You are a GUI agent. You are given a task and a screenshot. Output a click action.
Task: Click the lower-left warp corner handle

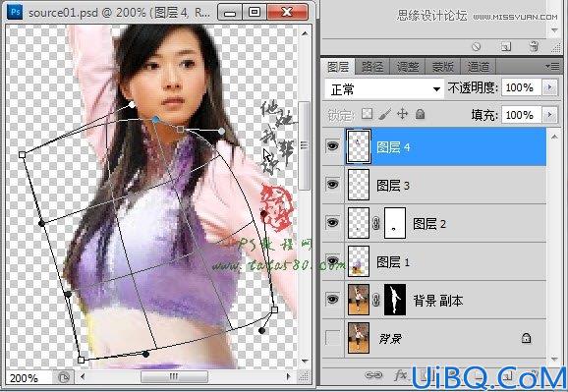point(82,360)
